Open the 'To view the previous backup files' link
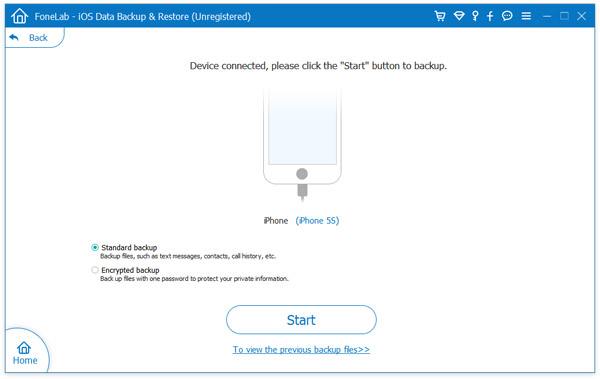 click(301, 350)
